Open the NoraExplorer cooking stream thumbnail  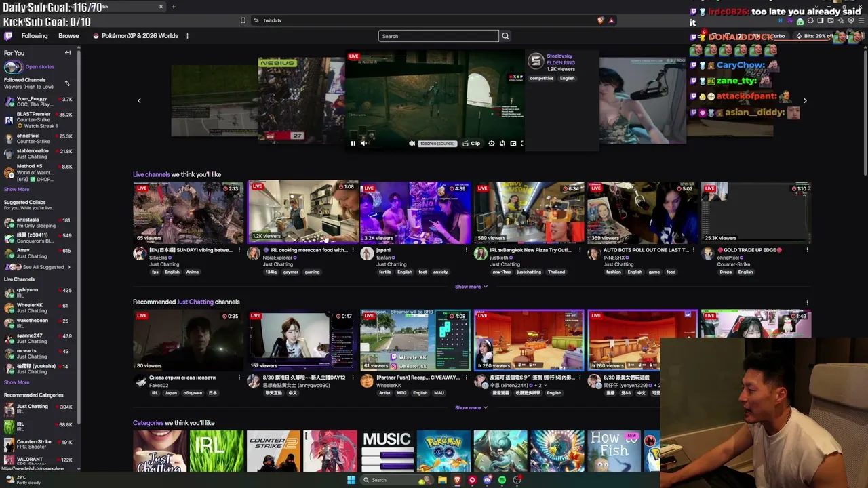click(302, 212)
